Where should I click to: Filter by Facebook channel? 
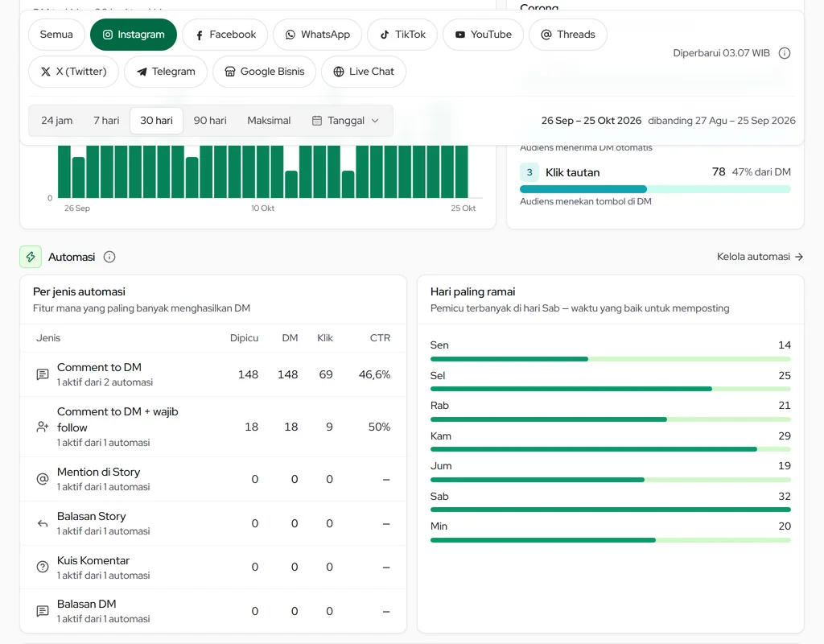pyautogui.click(x=225, y=35)
